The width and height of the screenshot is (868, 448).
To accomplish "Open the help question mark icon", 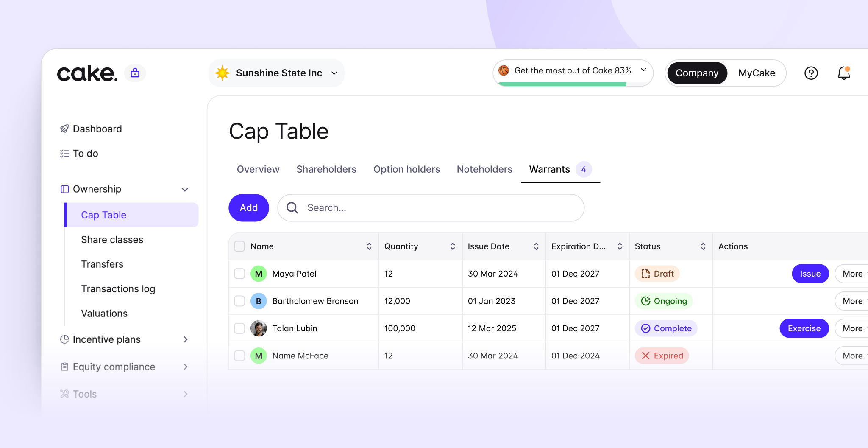I will click(x=811, y=73).
